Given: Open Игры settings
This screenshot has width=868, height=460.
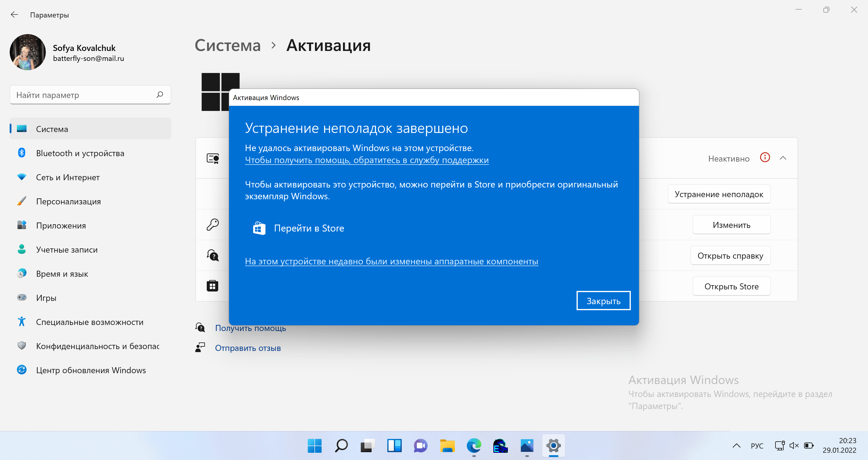Looking at the screenshot, I should point(90,298).
